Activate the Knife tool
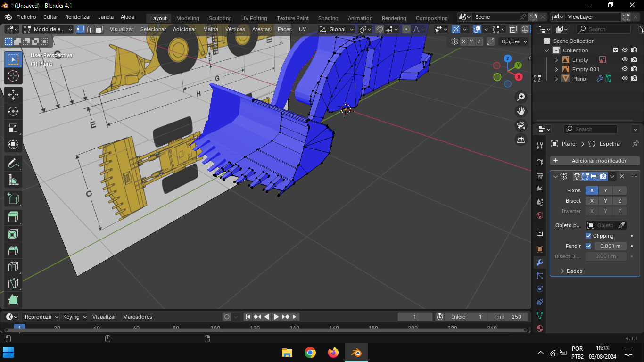 [x=13, y=283]
